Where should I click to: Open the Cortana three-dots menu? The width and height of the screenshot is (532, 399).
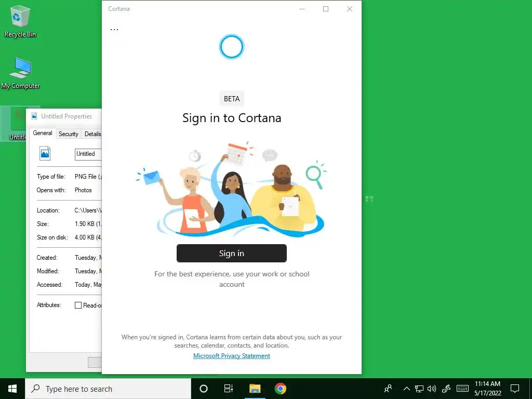[114, 30]
